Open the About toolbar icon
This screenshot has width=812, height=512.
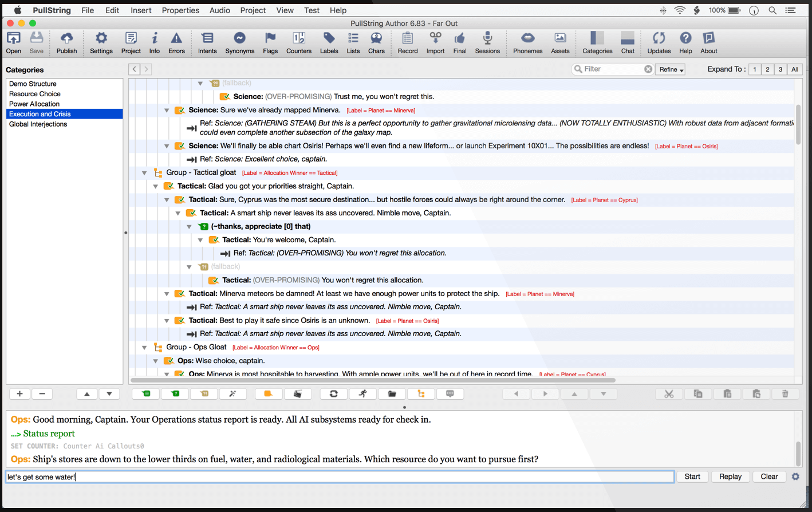(708, 42)
